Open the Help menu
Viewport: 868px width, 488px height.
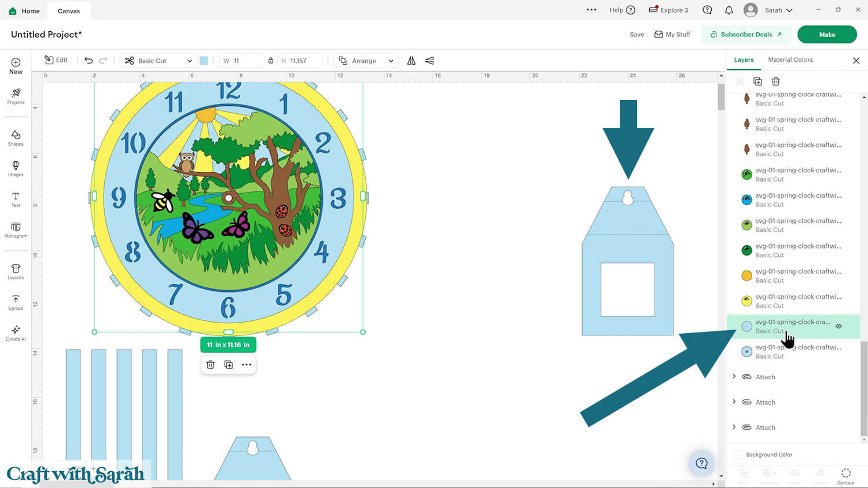pos(622,10)
